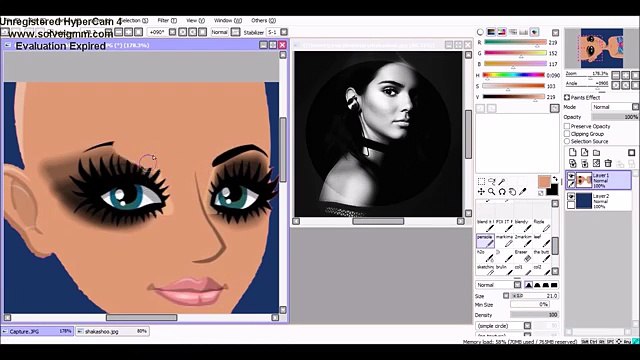Choose the 'leaf' brush preset
This screenshot has width=640, height=360.
tap(541, 241)
